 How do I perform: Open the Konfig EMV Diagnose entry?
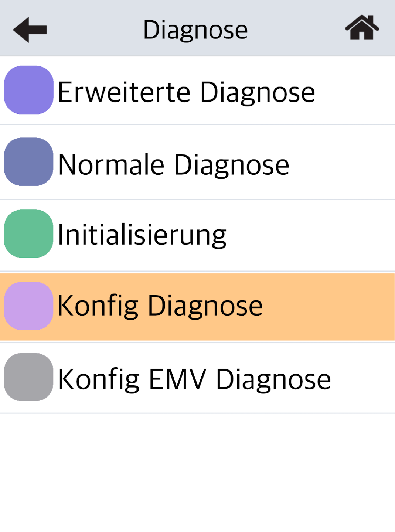[195, 379]
